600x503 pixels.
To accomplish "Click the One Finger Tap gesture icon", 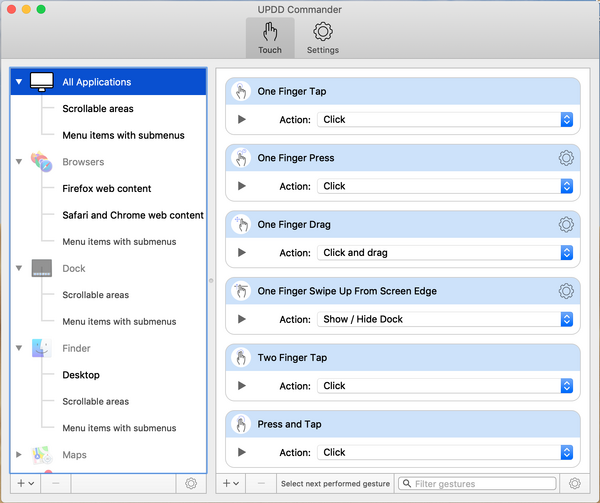I will pyautogui.click(x=240, y=92).
